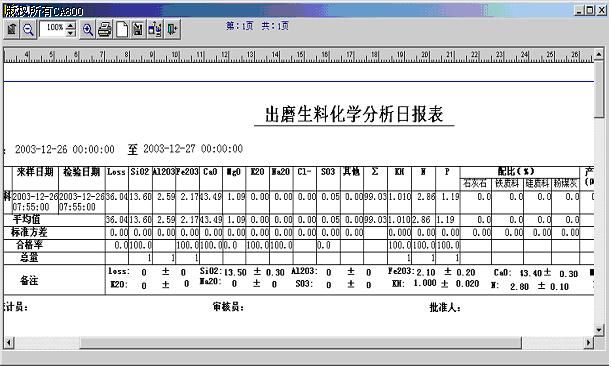Click the vertical scrollbar down arrow
This screenshot has width=611, height=367.
[599, 330]
